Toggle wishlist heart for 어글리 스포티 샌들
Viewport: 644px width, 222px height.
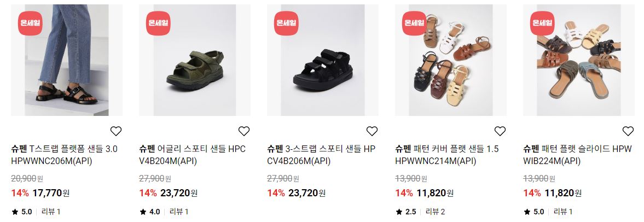[244, 131]
